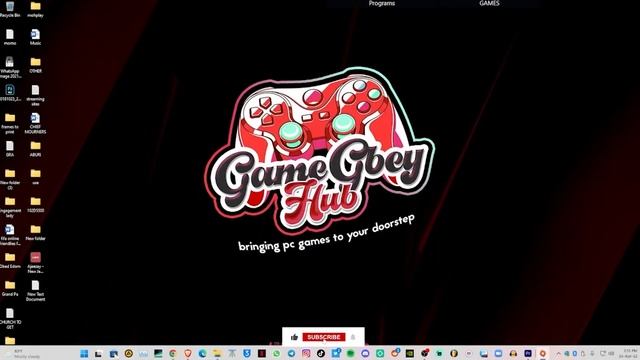Select the WhatsApp Image file on desktop
640x360 pixels.
10,67
